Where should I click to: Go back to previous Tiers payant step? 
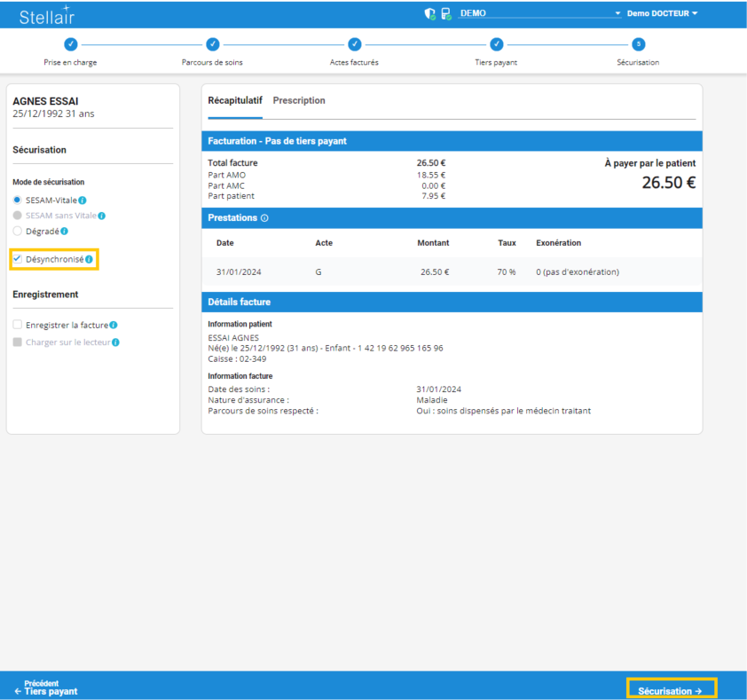(x=46, y=688)
